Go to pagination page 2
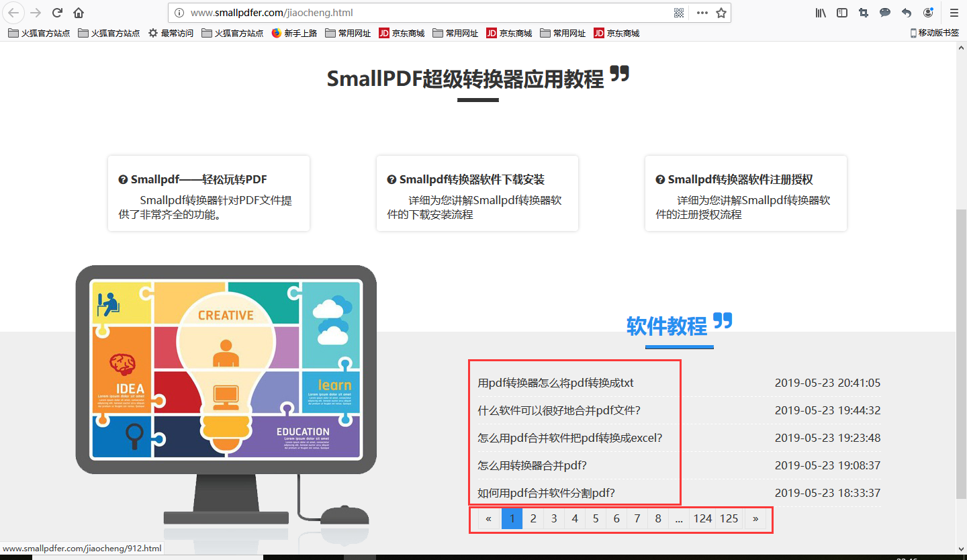Screen dimensions: 967x560 533,518
